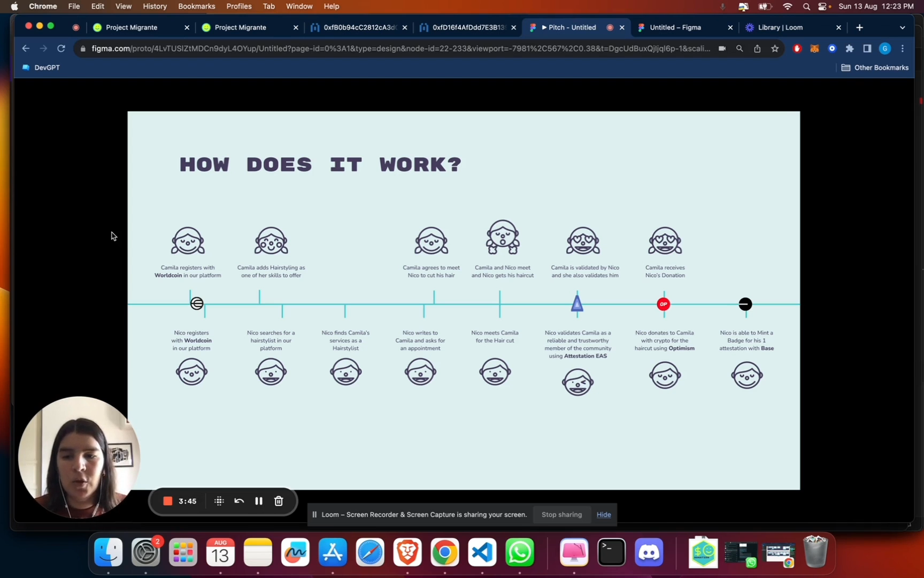The height and width of the screenshot is (578, 924).
Task: Open MetaMask fox extension
Action: [814, 48]
